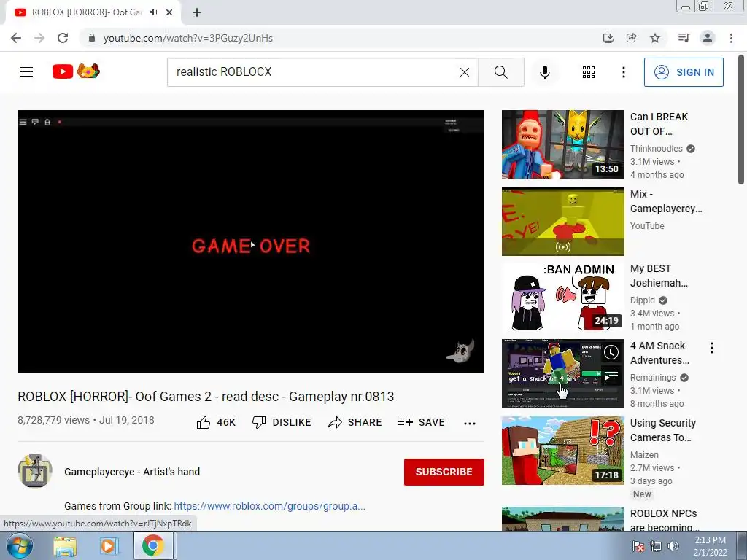Open Windows Explorer from taskbar
747x560 pixels.
tap(65, 546)
